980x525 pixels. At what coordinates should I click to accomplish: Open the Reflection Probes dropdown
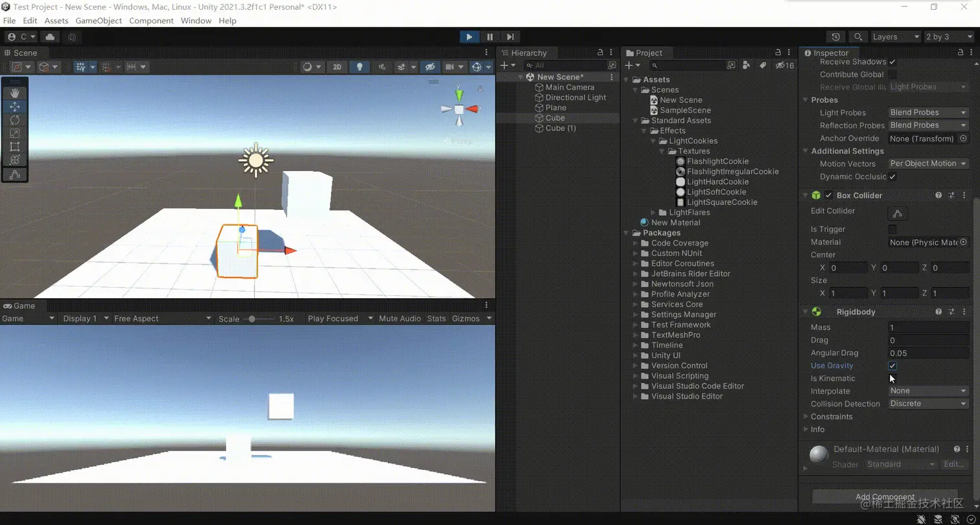pyautogui.click(x=928, y=125)
